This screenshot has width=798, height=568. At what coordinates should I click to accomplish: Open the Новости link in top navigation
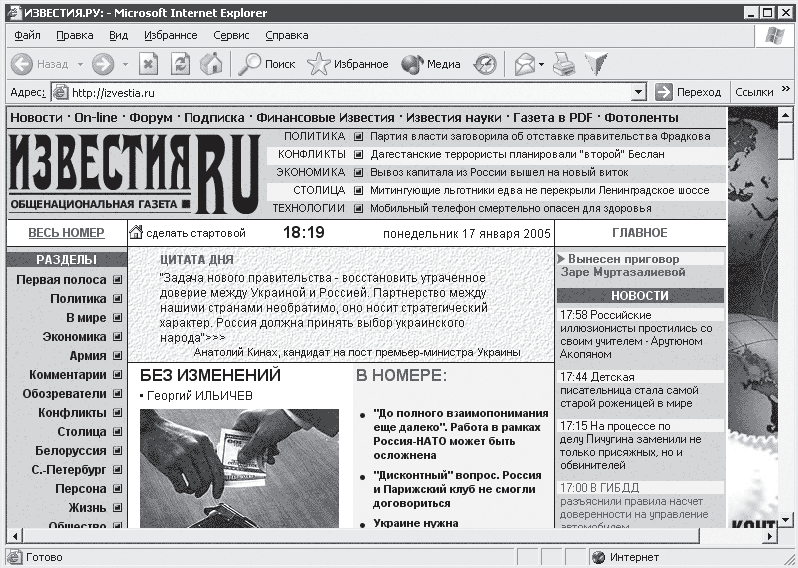37,118
